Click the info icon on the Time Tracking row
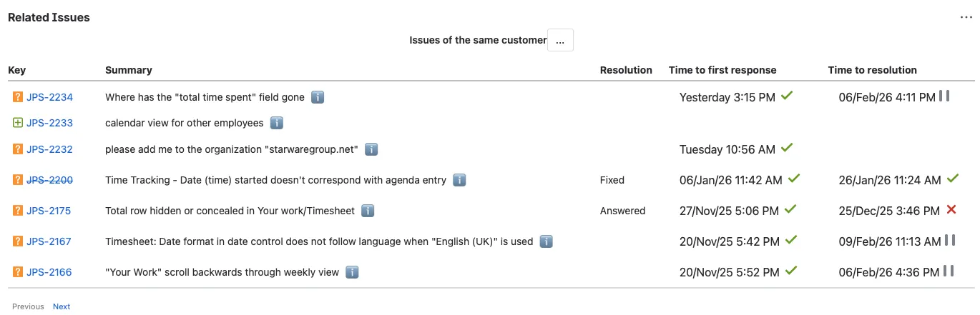 tap(459, 180)
